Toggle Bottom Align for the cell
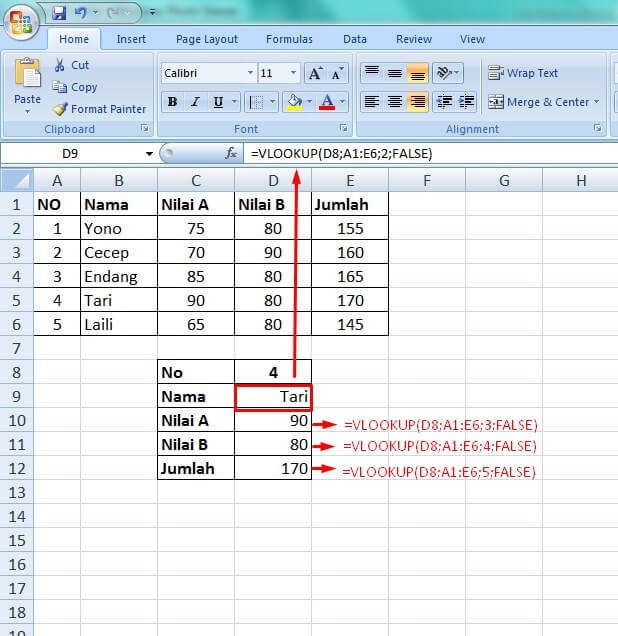 417,73
